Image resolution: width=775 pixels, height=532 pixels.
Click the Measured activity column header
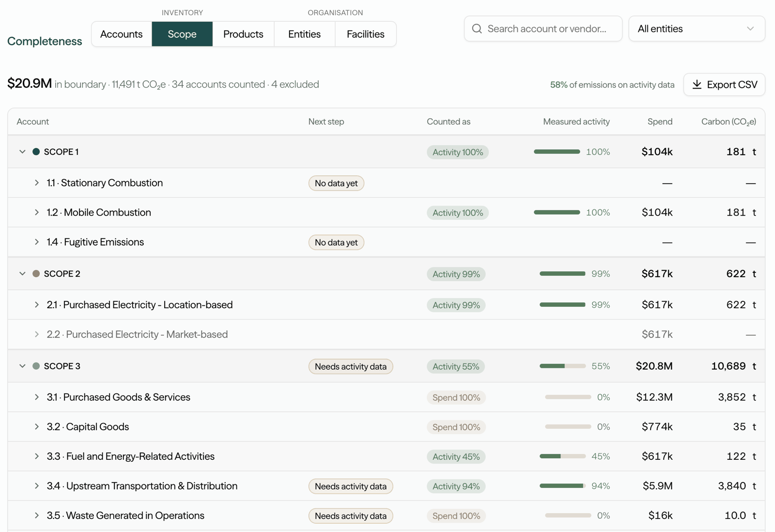click(x=576, y=122)
